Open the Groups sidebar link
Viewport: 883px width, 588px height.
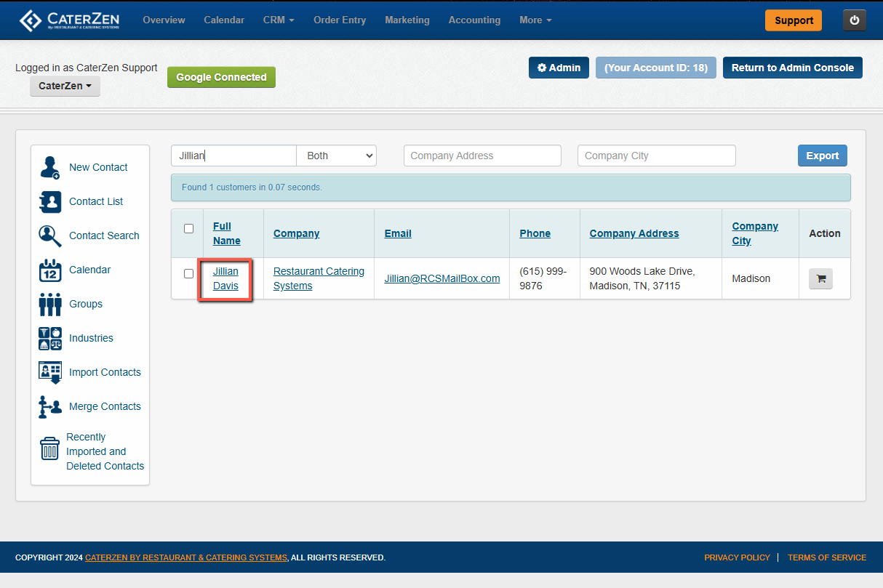86,304
